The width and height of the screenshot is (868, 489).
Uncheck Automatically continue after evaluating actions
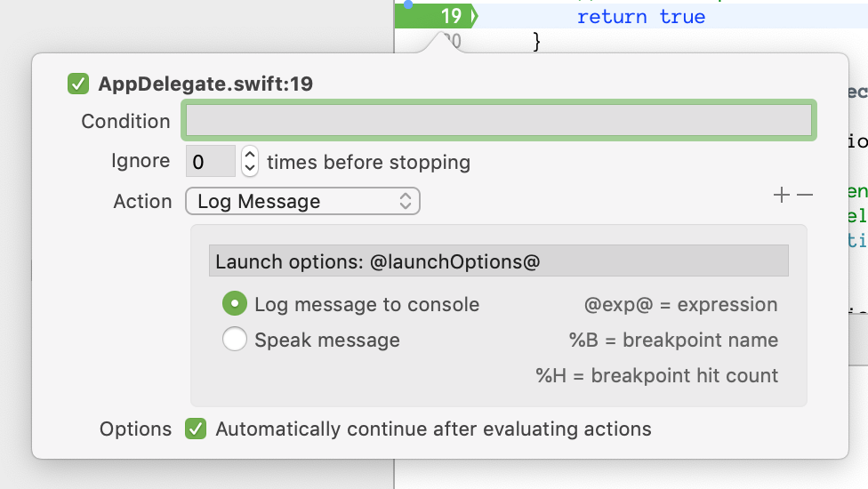196,429
